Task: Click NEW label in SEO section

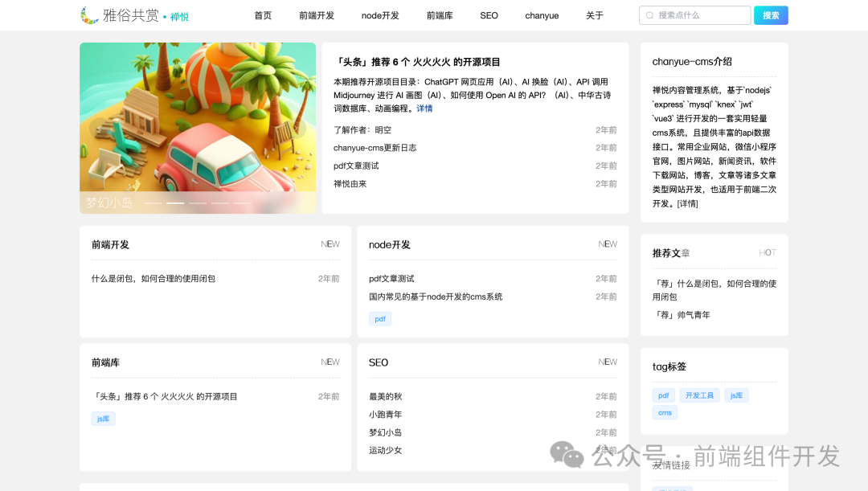Action: (608, 362)
